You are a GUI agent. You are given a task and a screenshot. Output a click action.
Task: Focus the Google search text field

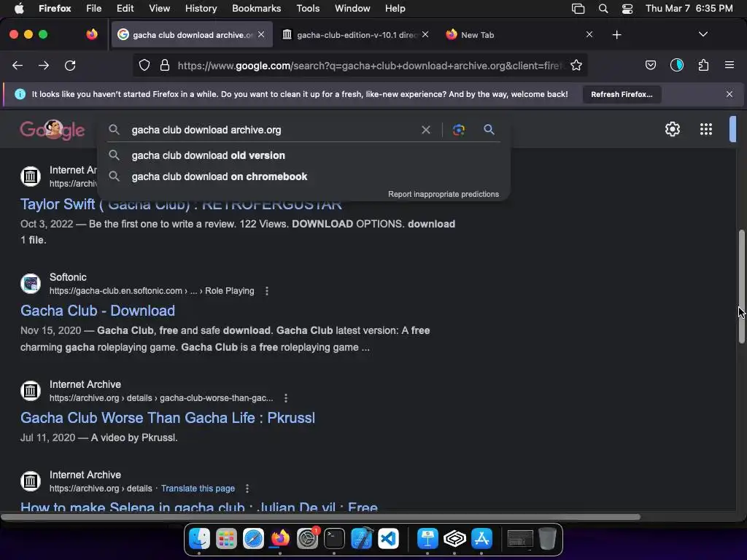pos(274,130)
